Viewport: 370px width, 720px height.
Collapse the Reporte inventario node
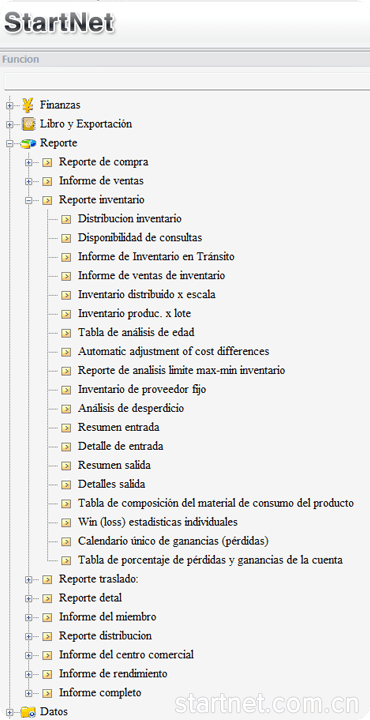[x=28, y=200]
